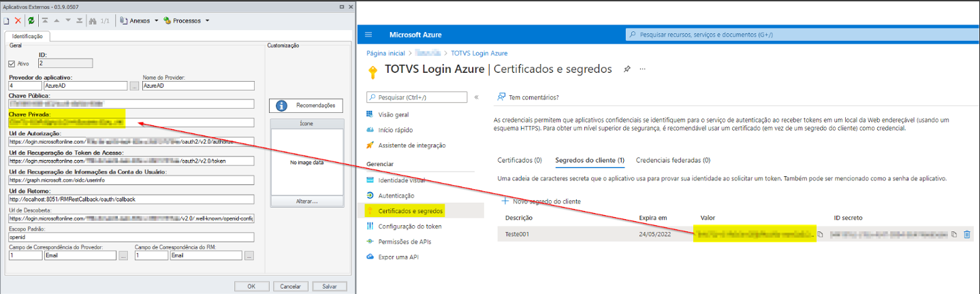This screenshot has width=980, height=294.
Task: Copy the ID secreto with copy icon
Action: click(x=955, y=234)
